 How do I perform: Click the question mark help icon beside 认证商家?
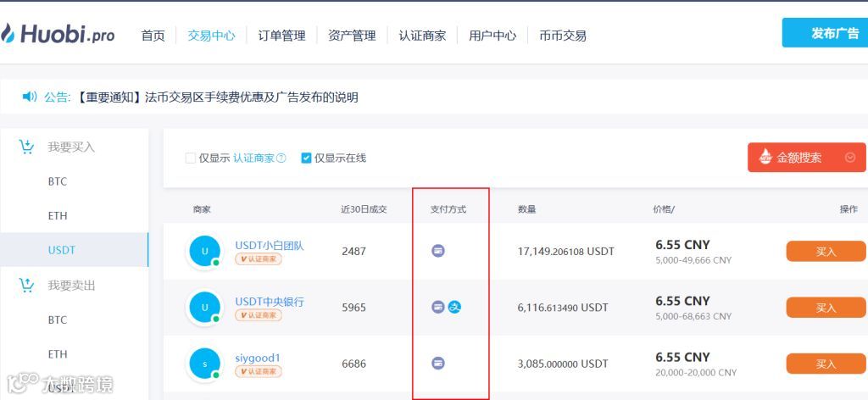pos(281,158)
